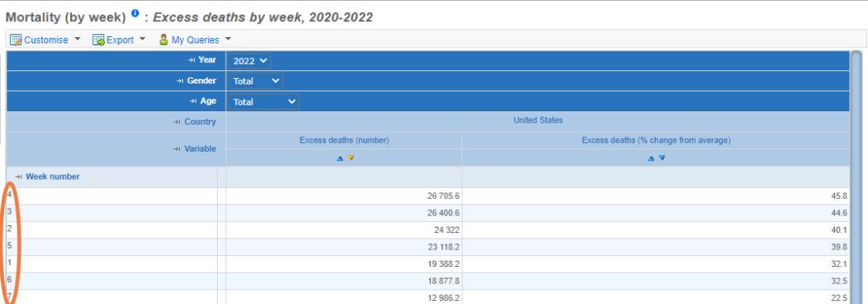Click the Export spreadsheet icon
The width and height of the screenshot is (868, 304).
tap(98, 39)
